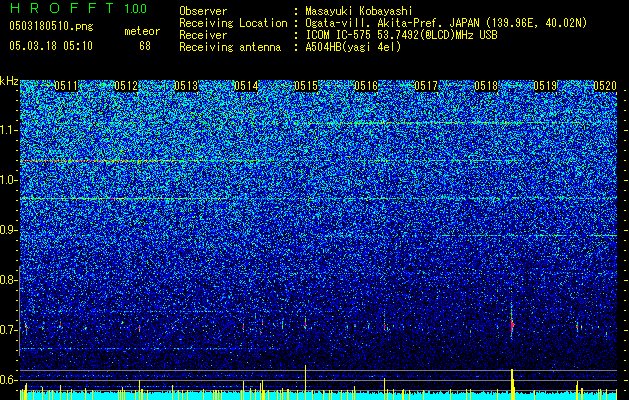Click the meteor count value 68
Screen dimensions: 629x400
pyautogui.click(x=145, y=46)
